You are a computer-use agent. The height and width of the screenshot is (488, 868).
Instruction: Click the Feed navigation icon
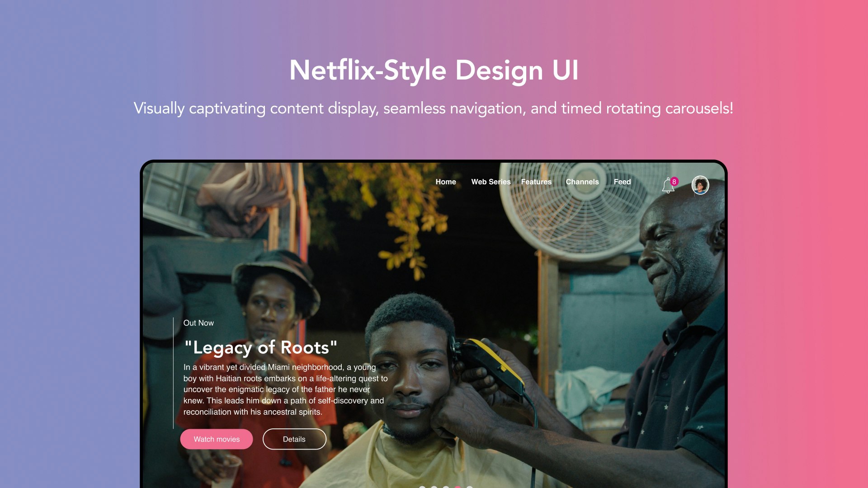click(622, 182)
